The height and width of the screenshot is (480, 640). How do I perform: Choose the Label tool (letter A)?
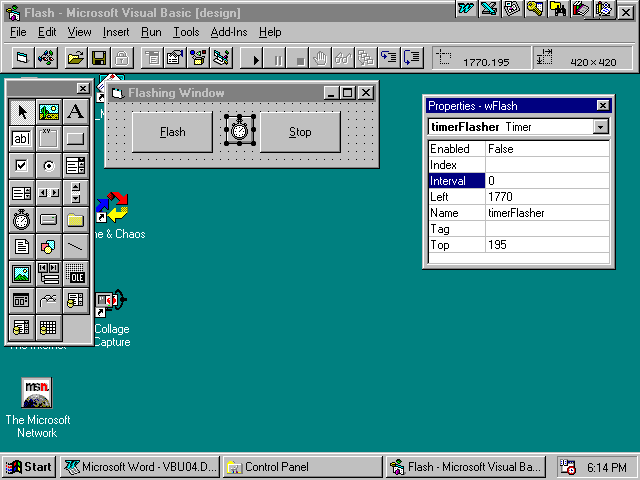pyautogui.click(x=76, y=111)
